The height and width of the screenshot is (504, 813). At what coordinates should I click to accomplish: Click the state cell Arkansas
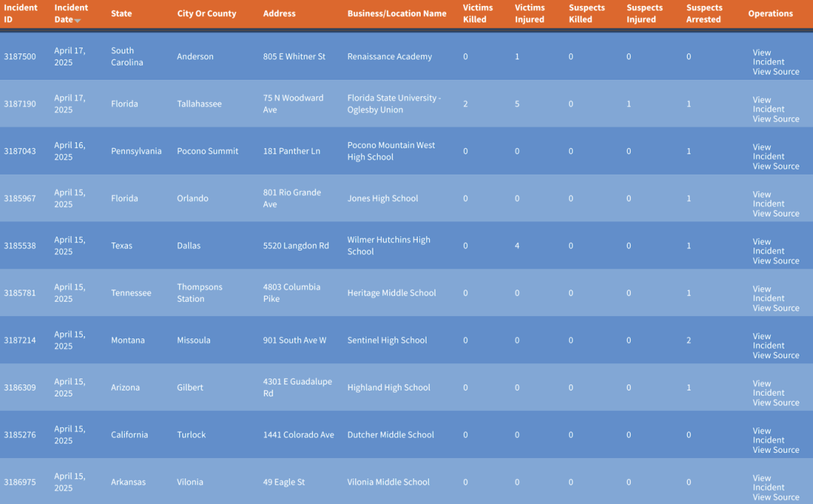[128, 481]
